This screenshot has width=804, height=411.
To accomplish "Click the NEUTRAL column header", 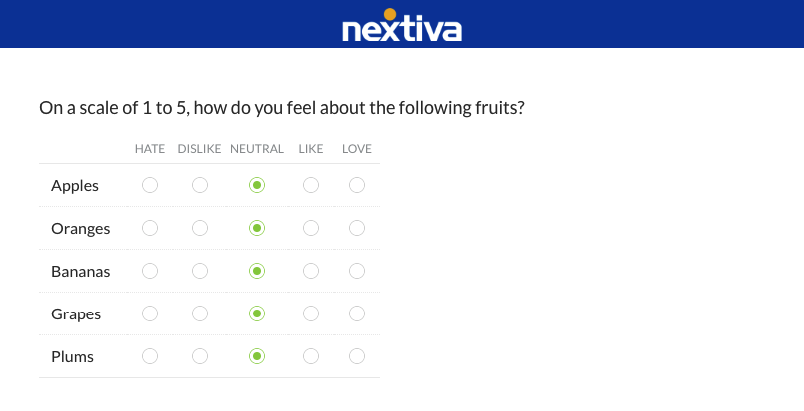I will 257,149.
